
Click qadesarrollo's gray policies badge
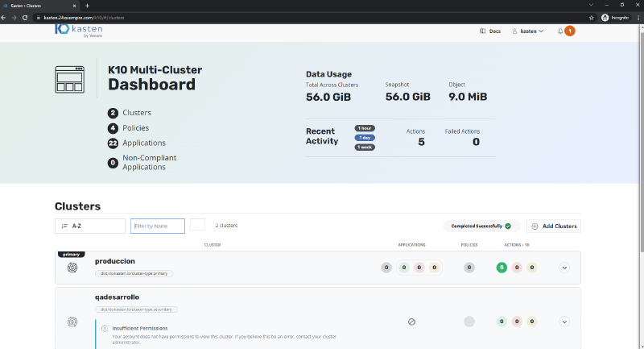(469, 322)
